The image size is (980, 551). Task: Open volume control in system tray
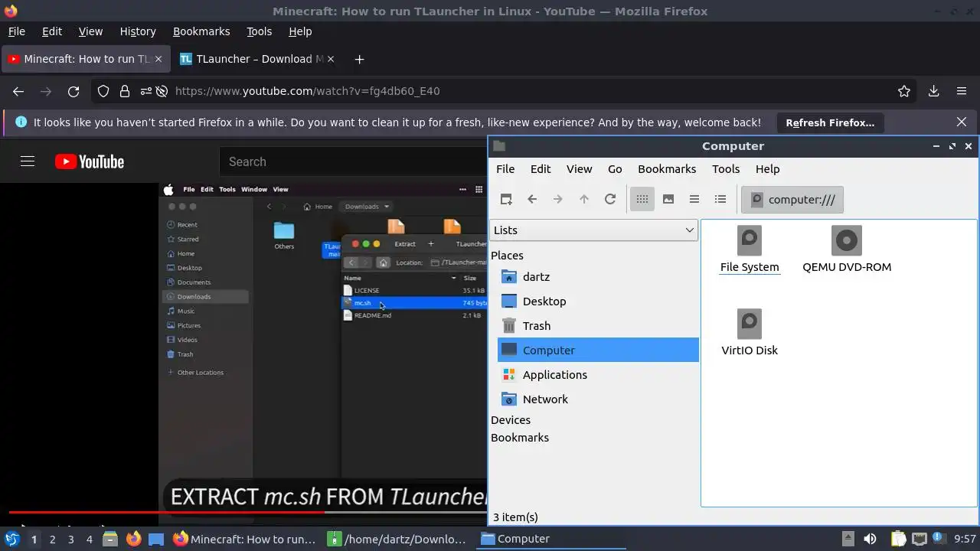click(x=870, y=539)
